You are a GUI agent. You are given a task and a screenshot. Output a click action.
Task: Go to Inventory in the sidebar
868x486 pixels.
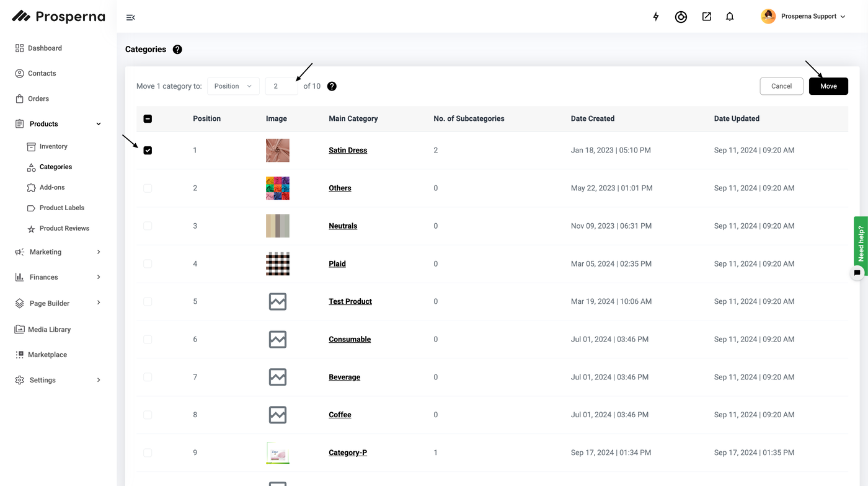tap(53, 146)
